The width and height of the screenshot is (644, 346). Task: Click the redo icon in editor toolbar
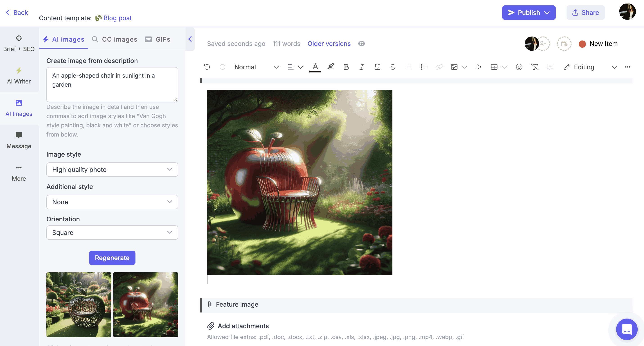[223, 67]
